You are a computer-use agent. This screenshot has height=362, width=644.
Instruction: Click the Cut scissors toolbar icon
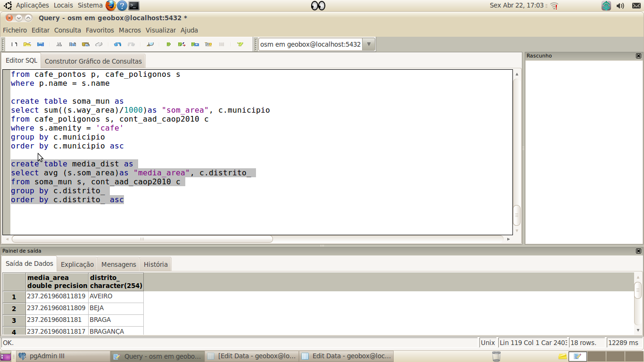(x=59, y=44)
